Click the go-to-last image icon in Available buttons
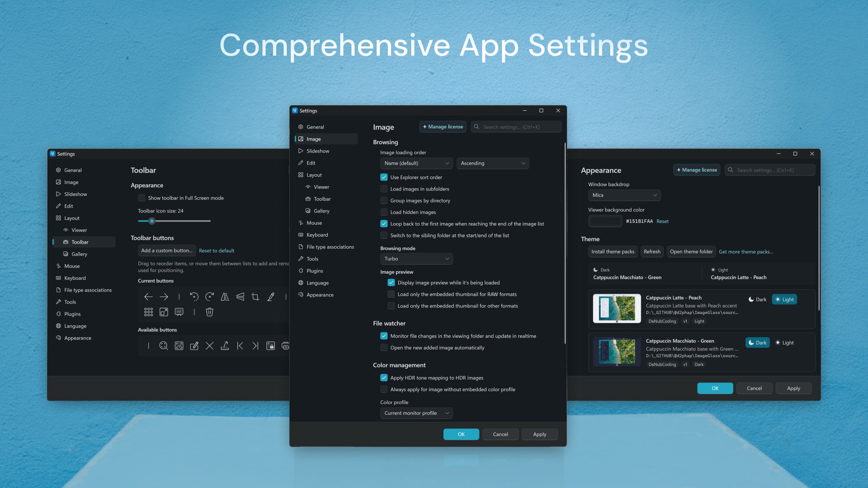The width and height of the screenshot is (868, 488). (255, 346)
